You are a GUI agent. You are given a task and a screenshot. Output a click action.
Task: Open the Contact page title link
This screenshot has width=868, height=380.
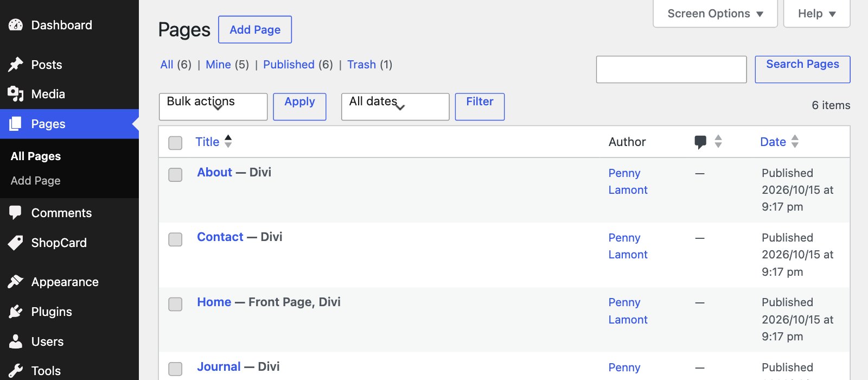click(x=220, y=237)
